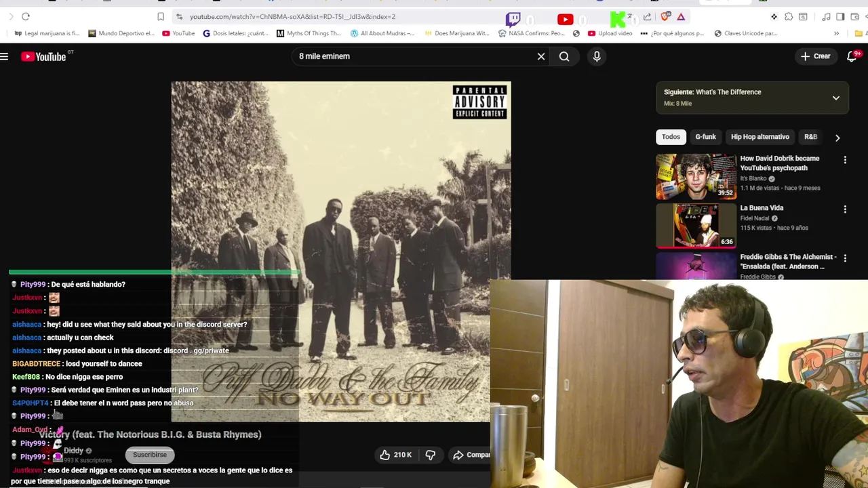
Task: Open options menu for David Dobrik video
Action: click(845, 160)
